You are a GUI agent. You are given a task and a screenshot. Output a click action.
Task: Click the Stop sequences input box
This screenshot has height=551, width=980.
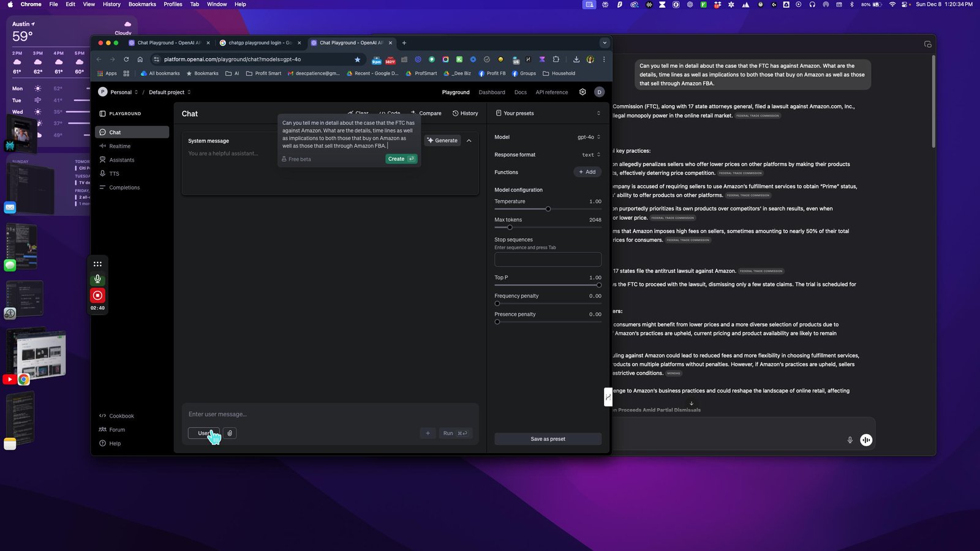pos(548,260)
